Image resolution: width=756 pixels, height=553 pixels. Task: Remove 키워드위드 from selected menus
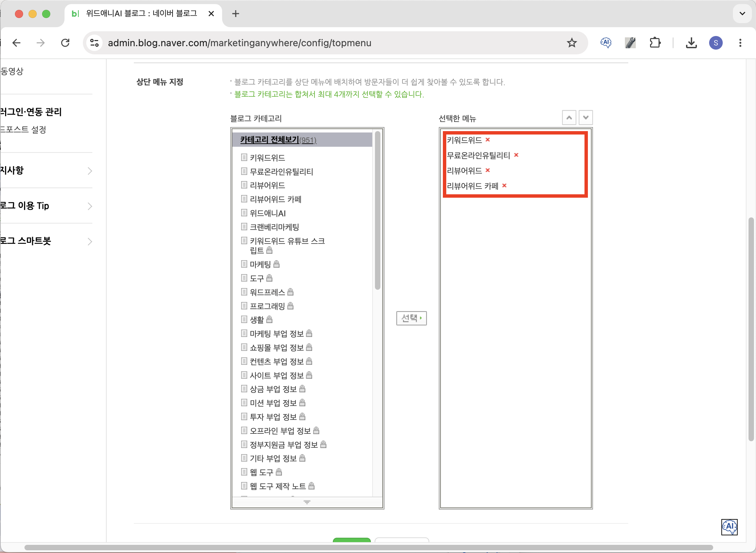488,140
